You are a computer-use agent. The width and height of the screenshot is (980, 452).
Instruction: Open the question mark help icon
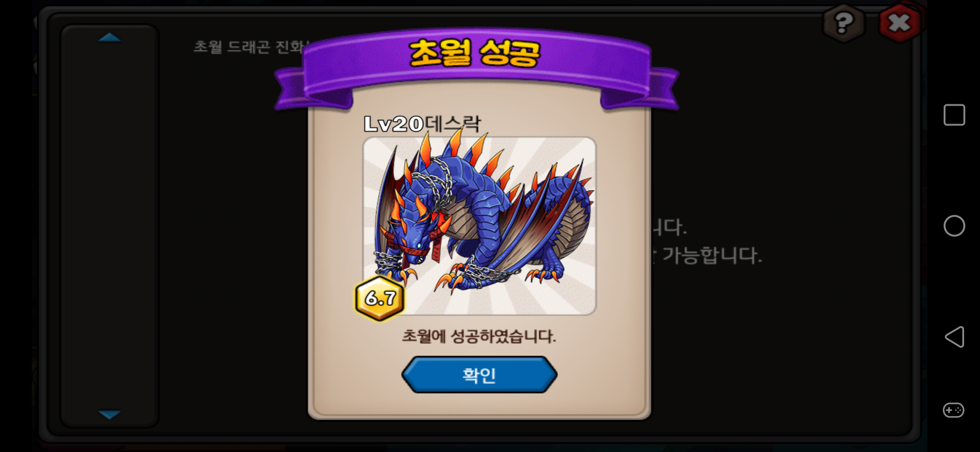pyautogui.click(x=843, y=23)
